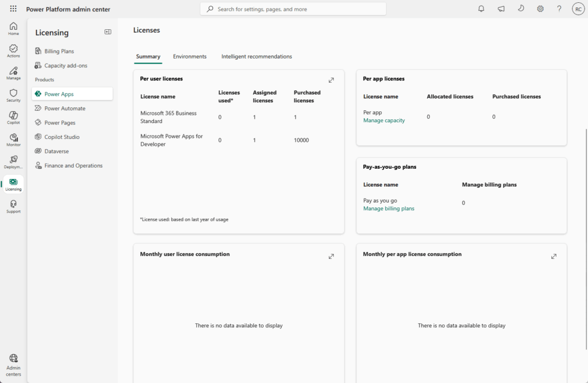Viewport: 588px width, 383px height.
Task: Click the Per app license name text
Action: coord(372,112)
